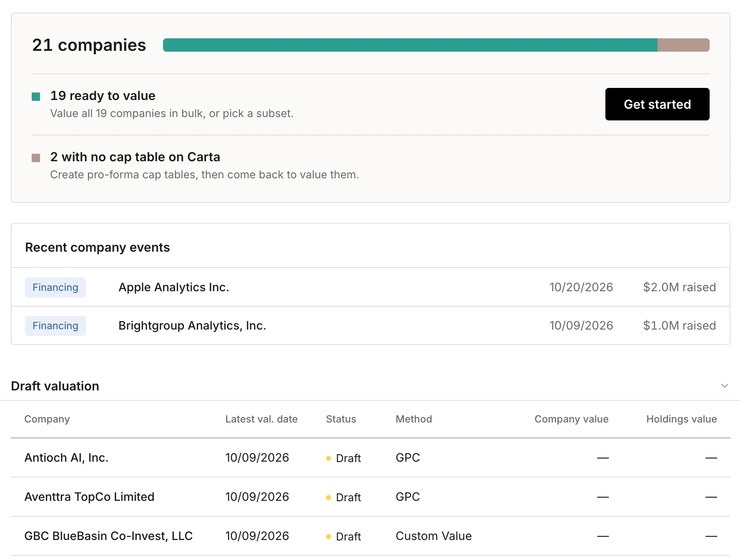Screen dimensions: 743x560
Task: Click the 21 companies heading
Action: point(89,45)
